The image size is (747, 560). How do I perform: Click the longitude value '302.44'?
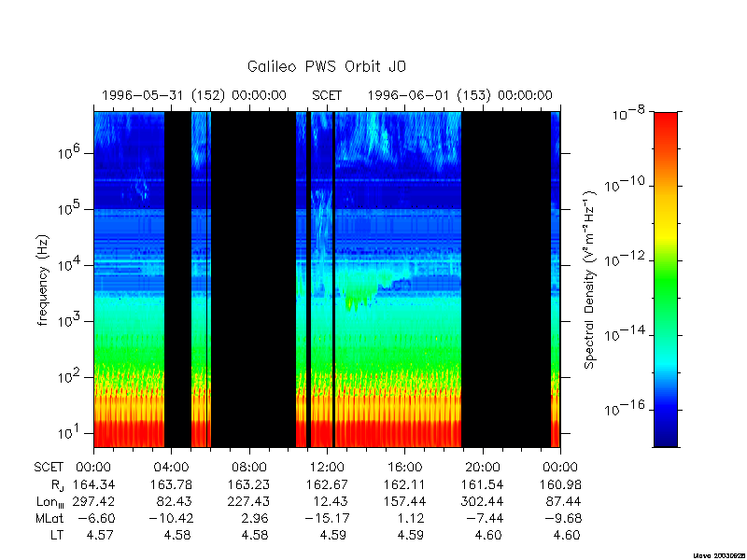tap(483, 501)
